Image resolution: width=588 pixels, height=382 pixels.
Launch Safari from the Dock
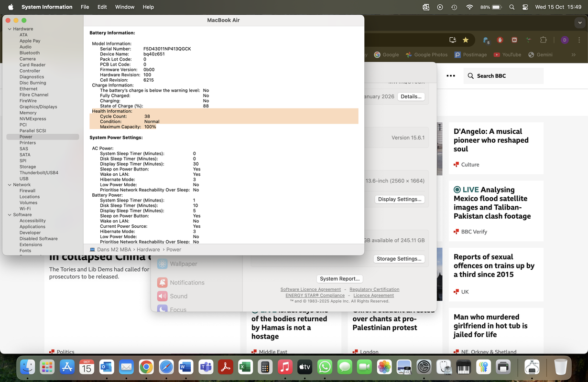pos(166,367)
